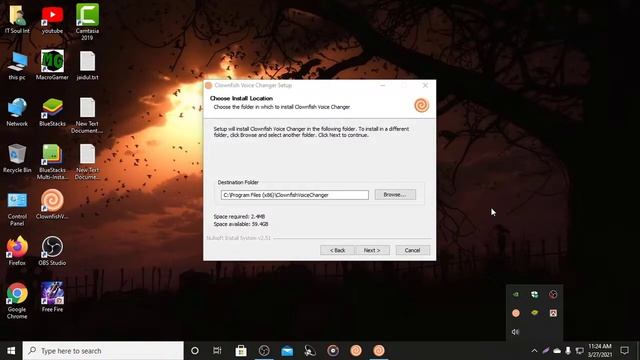Select New Text Document beside BlueStacks

(87, 115)
